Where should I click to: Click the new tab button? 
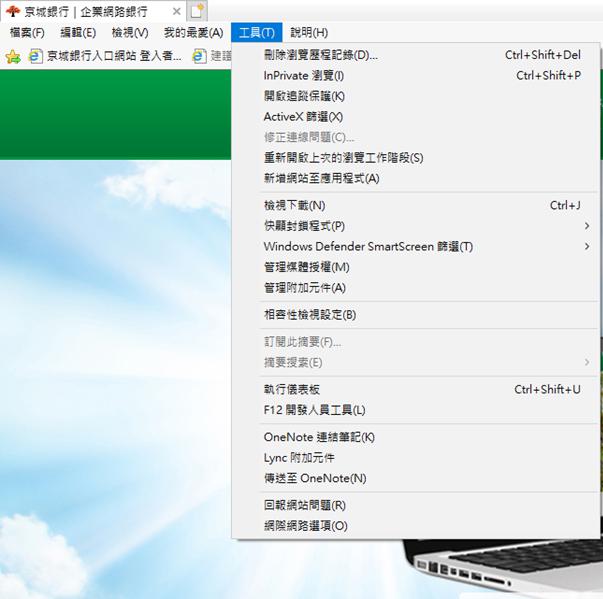point(197,11)
